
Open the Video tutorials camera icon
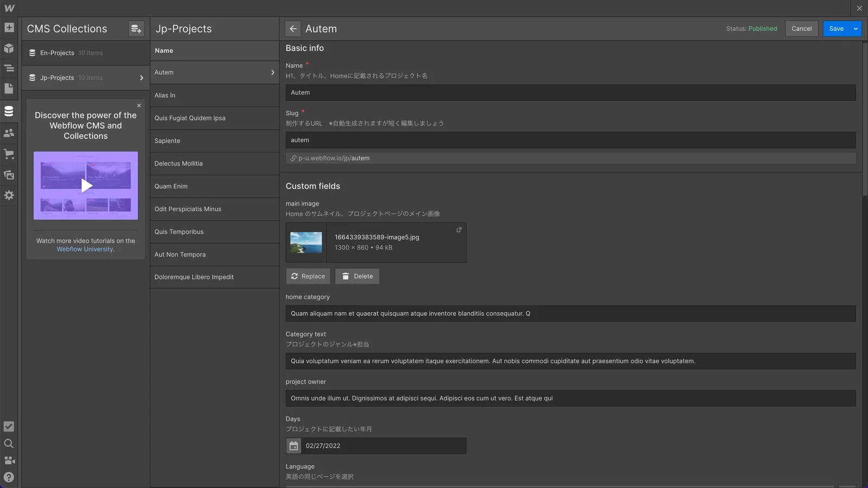pyautogui.click(x=9, y=460)
